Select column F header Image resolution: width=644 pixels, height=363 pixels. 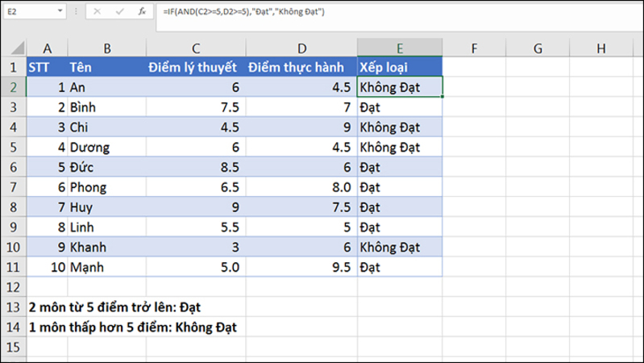point(474,48)
